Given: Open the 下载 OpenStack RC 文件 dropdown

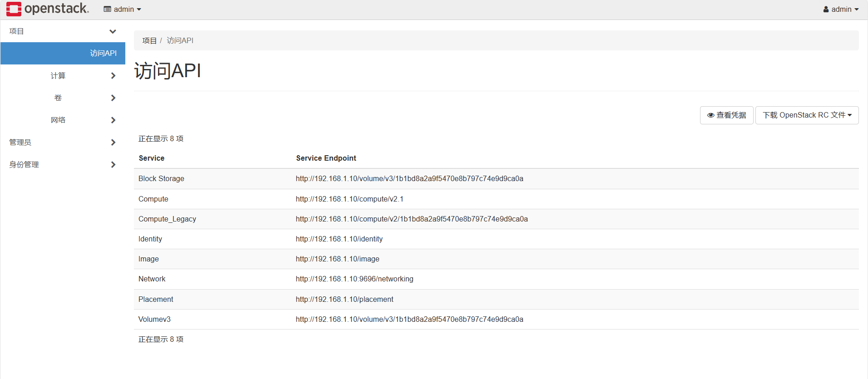Looking at the screenshot, I should pyautogui.click(x=807, y=115).
